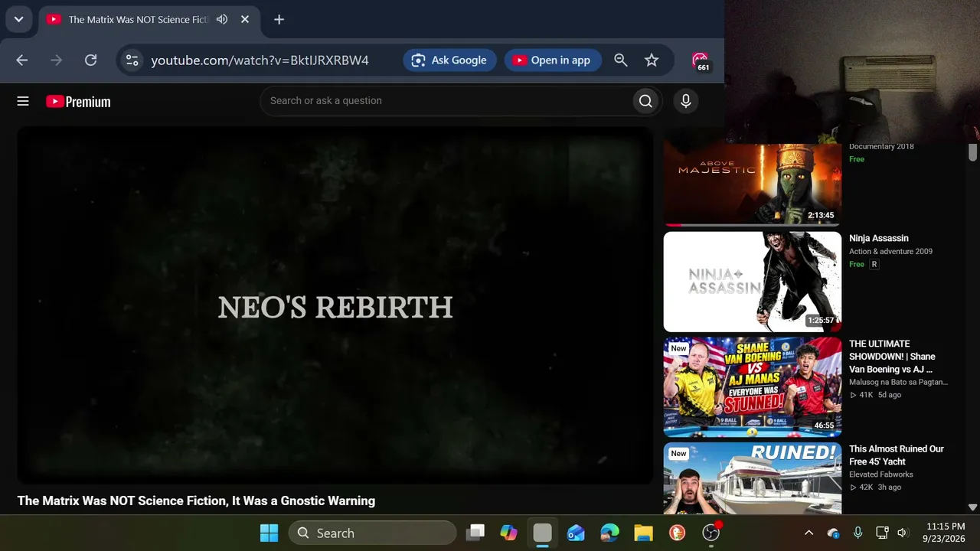Go back to previous page
Viewport: 980px width, 551px height.
click(x=21, y=60)
